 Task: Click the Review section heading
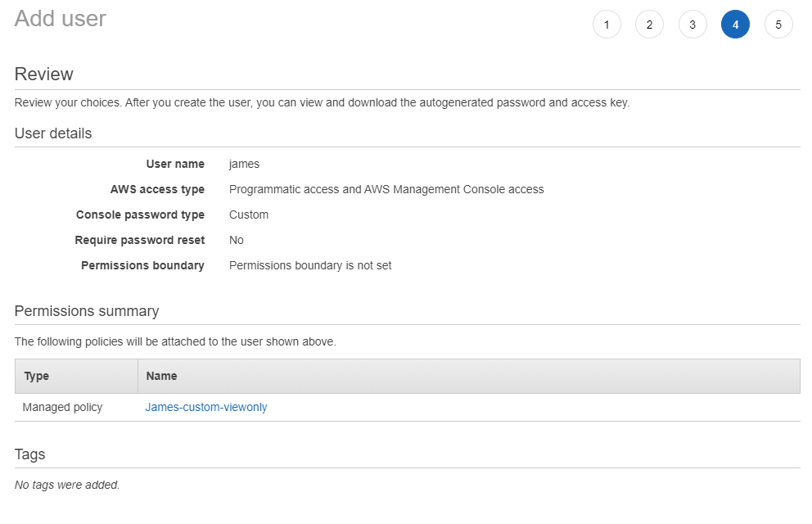pyautogui.click(x=44, y=75)
